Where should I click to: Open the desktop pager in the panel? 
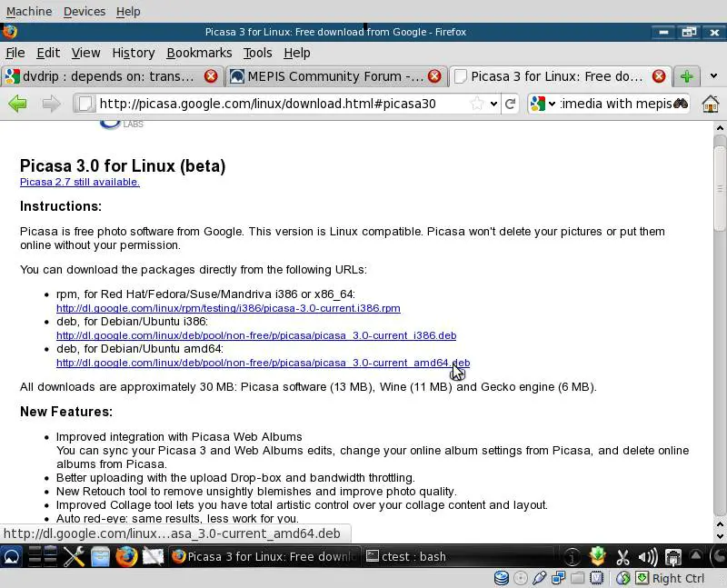coord(43,556)
